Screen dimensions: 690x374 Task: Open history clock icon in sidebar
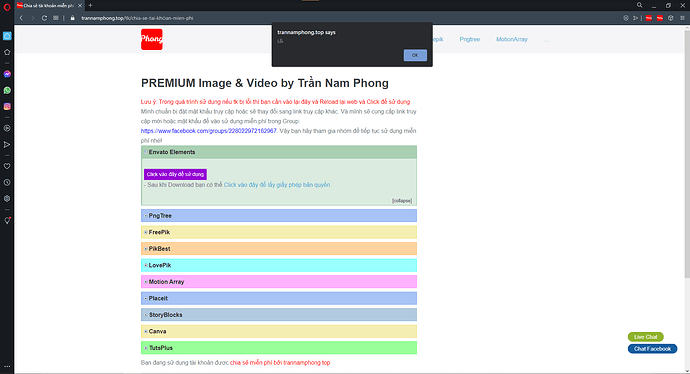point(7,183)
